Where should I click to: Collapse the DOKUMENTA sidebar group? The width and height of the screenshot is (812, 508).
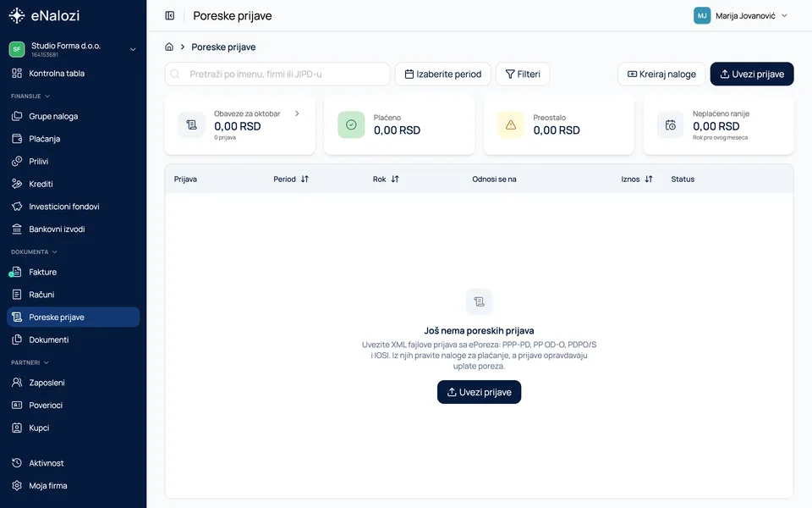click(34, 252)
